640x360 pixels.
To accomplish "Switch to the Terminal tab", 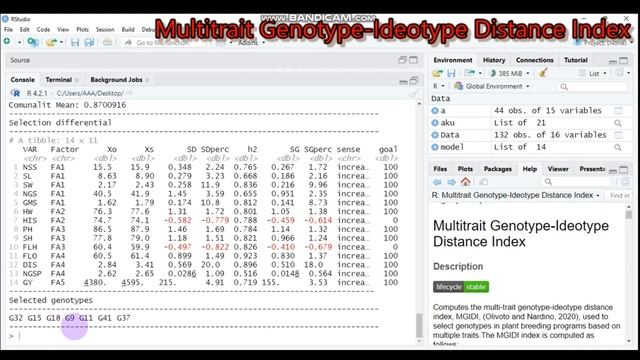I will [58, 80].
